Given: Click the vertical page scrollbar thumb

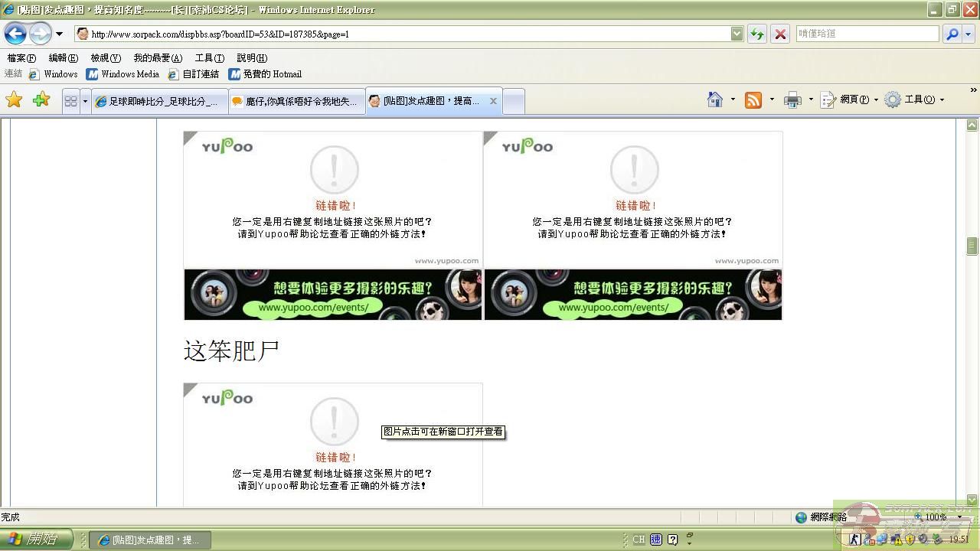Looking at the screenshot, I should click(x=972, y=246).
